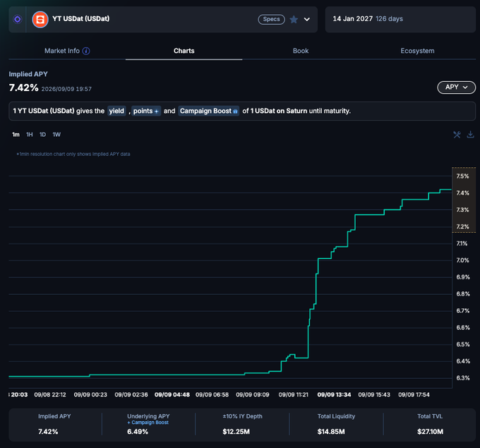Click the orange USDat token logo
Viewport: 480px width, 448px height.
click(x=40, y=20)
